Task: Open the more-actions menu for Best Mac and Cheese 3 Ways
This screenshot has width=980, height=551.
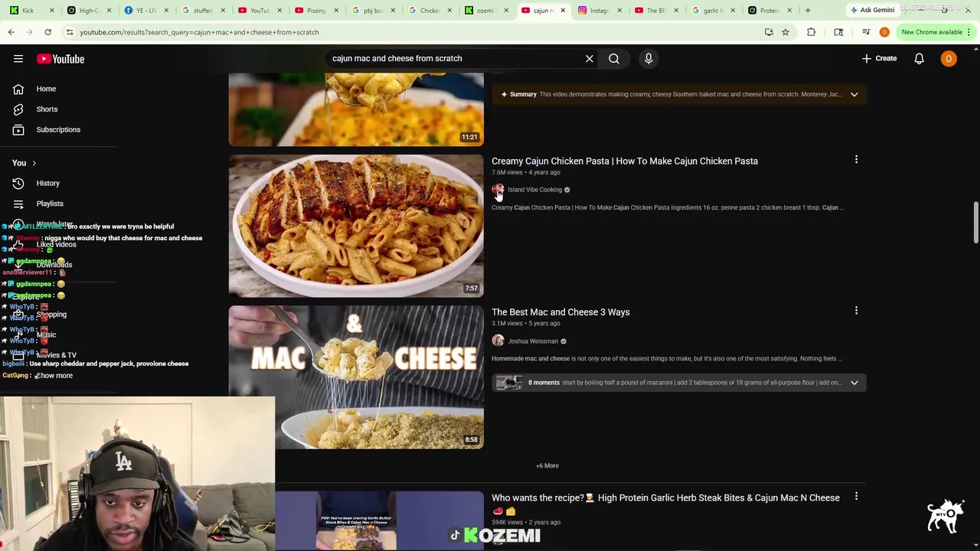Action: pos(856,311)
